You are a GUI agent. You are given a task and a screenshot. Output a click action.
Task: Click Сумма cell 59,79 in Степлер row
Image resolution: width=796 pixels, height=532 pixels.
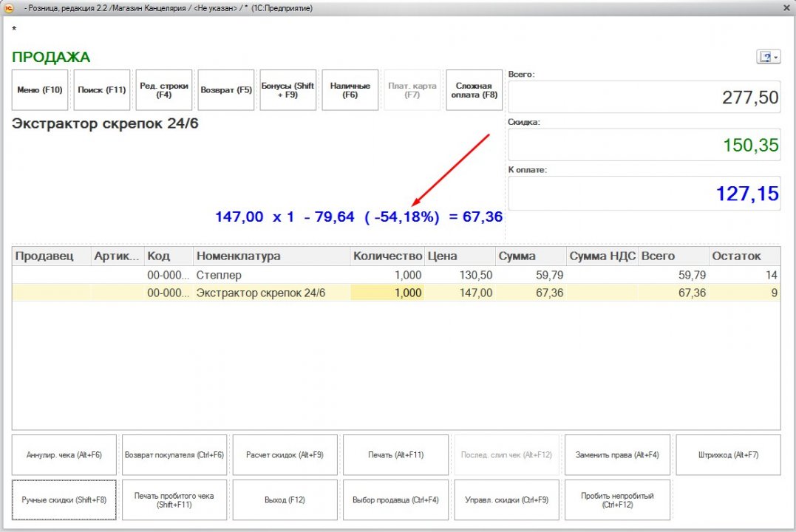(531, 275)
